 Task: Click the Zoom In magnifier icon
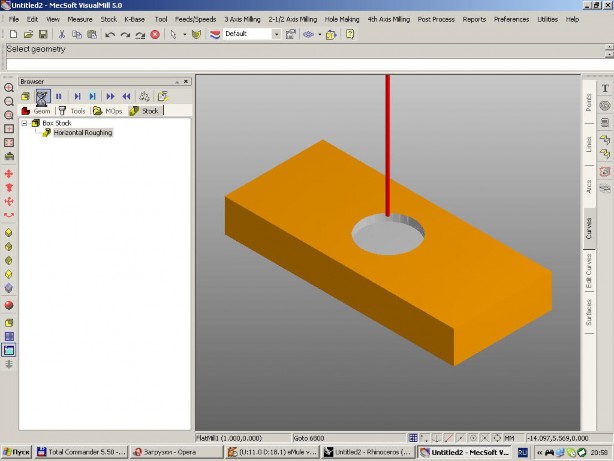pyautogui.click(x=9, y=87)
